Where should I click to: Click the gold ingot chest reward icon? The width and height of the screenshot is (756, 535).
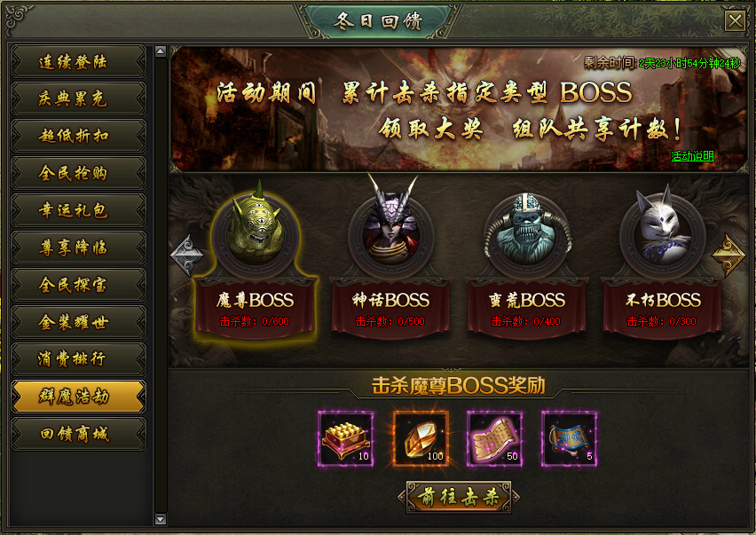coord(346,438)
